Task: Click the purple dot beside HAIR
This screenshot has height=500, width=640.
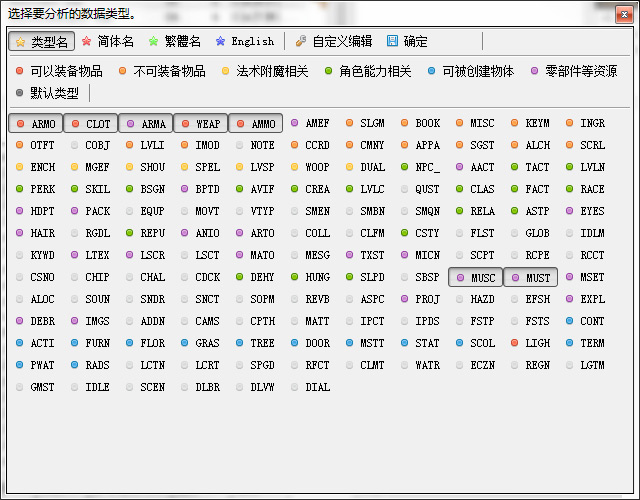Action: tap(20, 233)
